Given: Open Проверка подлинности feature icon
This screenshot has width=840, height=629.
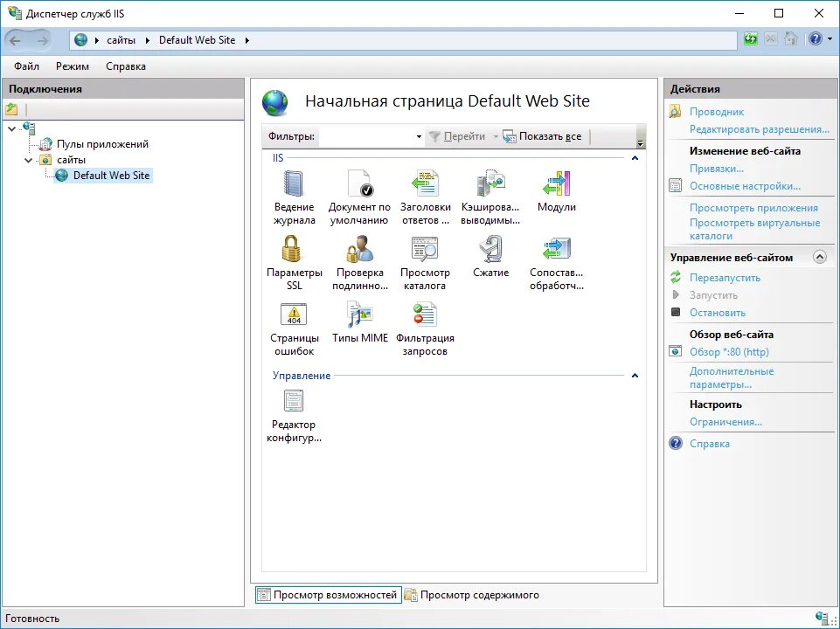Looking at the screenshot, I should click(x=359, y=249).
